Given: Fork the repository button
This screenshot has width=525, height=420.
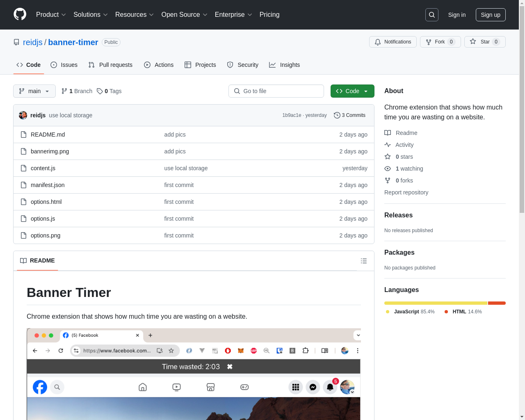Looking at the screenshot, I should coord(441,42).
